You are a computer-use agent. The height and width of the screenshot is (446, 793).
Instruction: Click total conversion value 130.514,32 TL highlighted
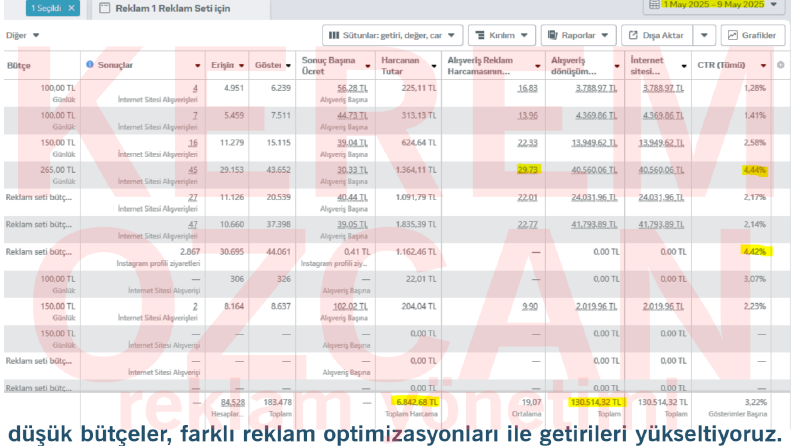[596, 403]
